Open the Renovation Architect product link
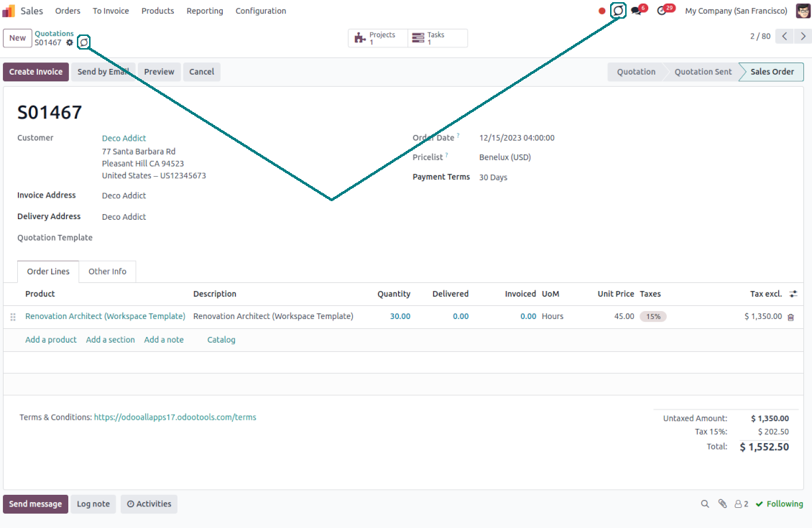Viewport: 812px width, 528px height. 105,316
